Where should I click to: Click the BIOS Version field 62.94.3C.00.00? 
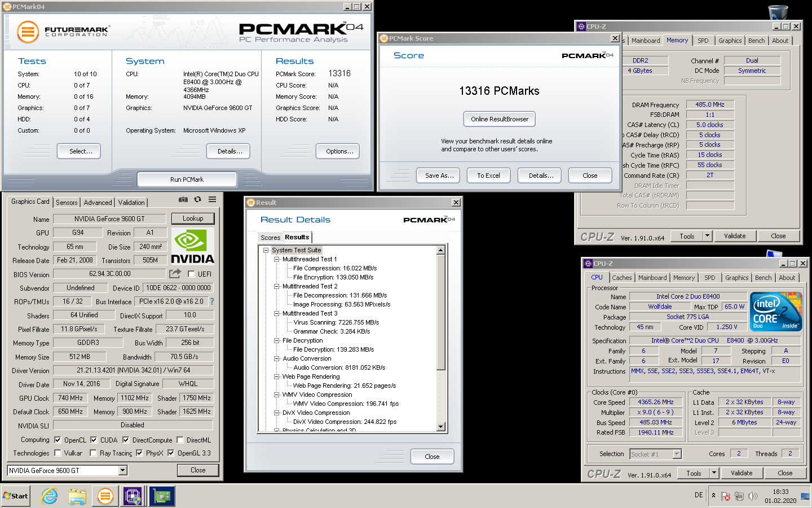(x=110, y=274)
